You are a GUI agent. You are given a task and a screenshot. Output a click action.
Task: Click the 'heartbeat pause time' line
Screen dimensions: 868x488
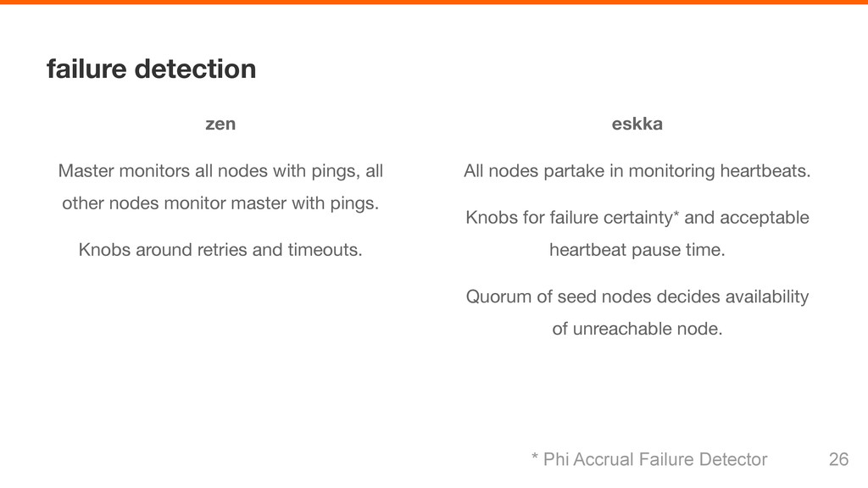coord(637,250)
